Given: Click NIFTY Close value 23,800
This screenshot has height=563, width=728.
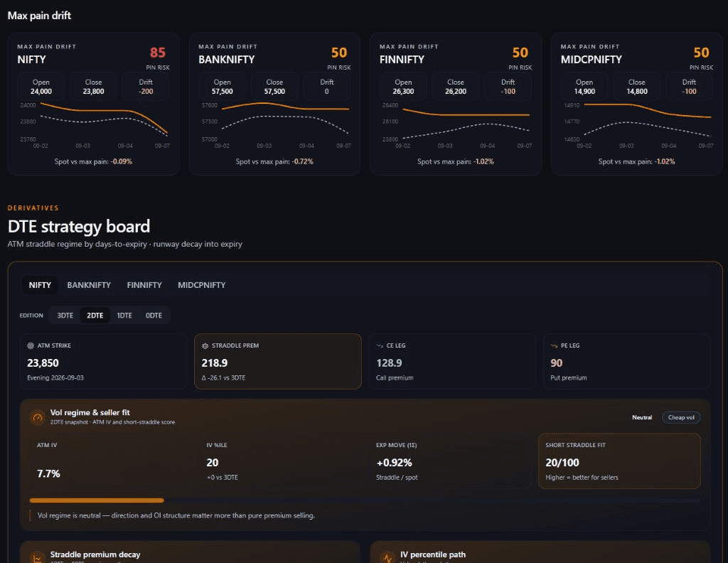Looking at the screenshot, I should click(x=93, y=92).
